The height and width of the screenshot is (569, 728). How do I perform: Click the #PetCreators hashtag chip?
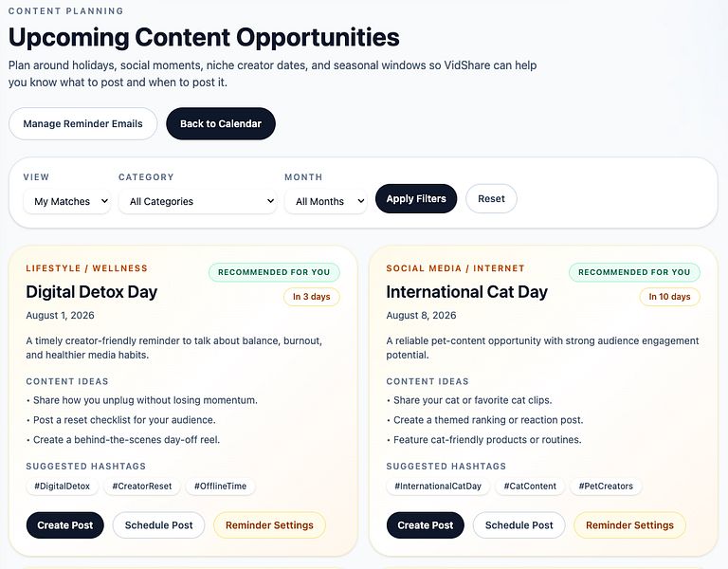606,486
